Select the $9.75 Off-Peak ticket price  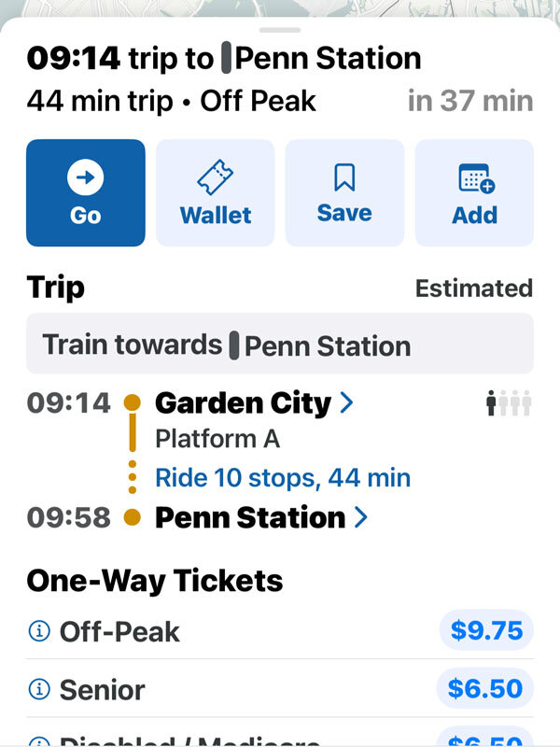pyautogui.click(x=486, y=630)
